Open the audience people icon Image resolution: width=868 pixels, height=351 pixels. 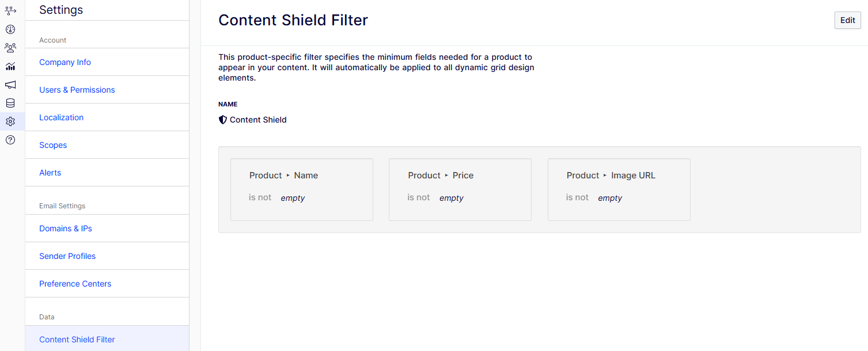click(10, 48)
